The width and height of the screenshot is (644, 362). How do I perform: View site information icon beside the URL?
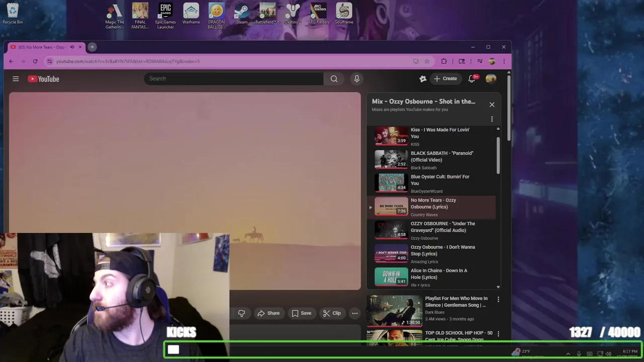coord(49,61)
